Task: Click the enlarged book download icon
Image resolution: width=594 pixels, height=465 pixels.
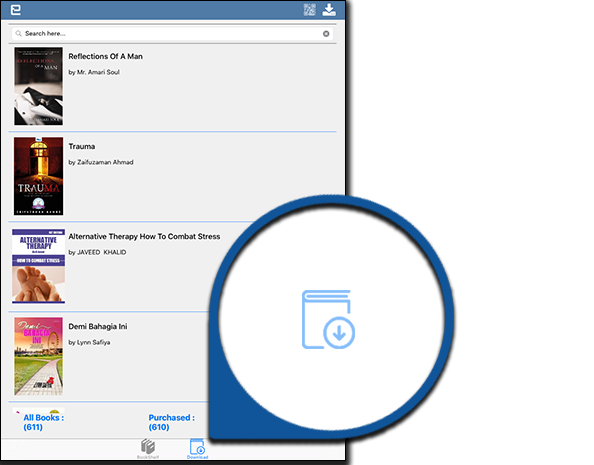Action: [x=328, y=319]
